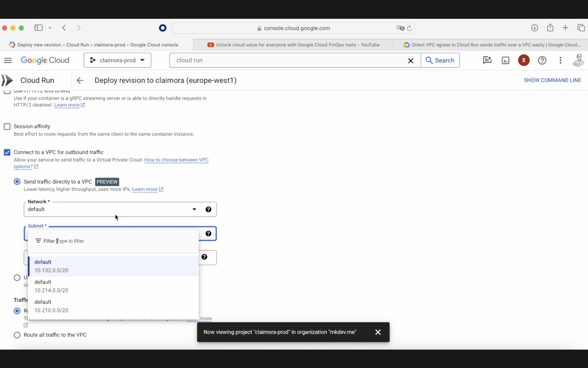Open the three-dot settings menu in header
The height and width of the screenshot is (368, 588).
[x=560, y=60]
